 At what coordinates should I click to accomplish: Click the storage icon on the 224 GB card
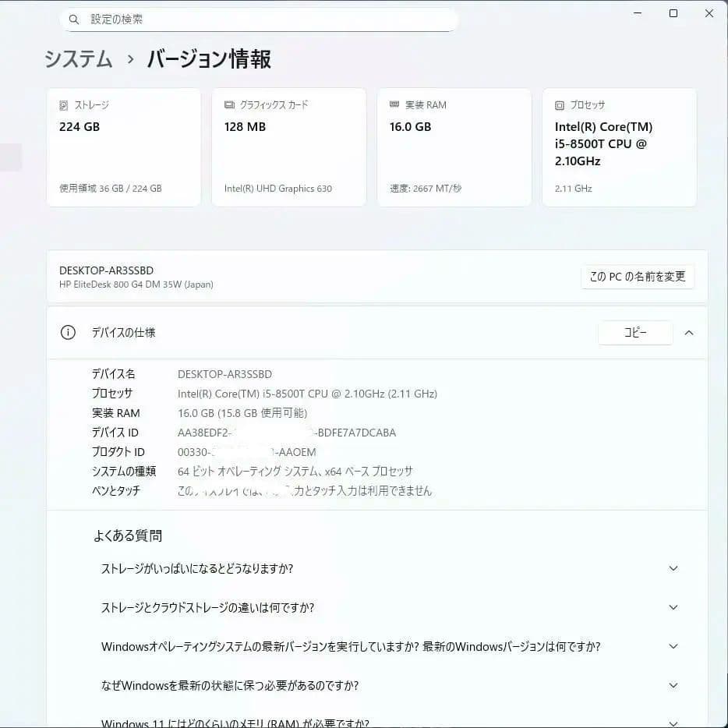coord(63,104)
